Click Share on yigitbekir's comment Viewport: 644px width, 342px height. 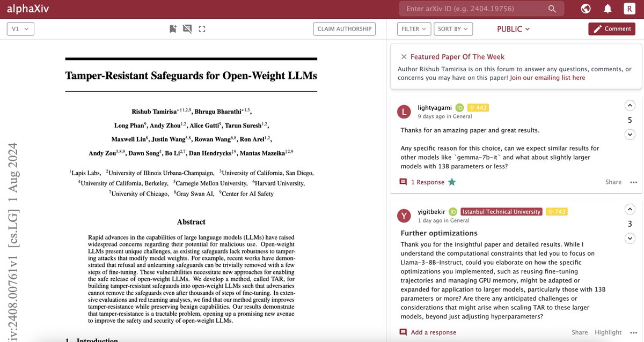coord(580,332)
